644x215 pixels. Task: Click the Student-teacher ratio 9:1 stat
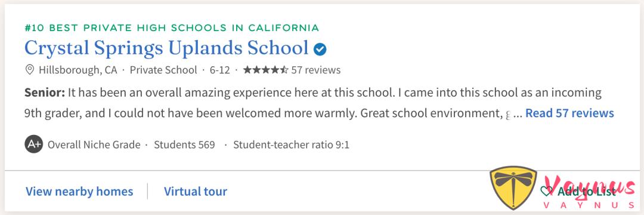click(x=291, y=145)
